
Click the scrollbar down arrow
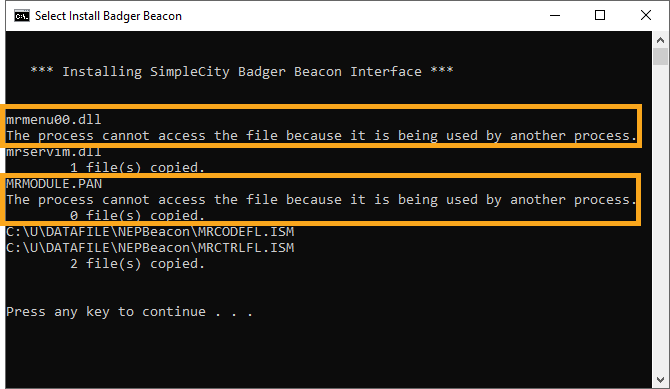pos(660,380)
